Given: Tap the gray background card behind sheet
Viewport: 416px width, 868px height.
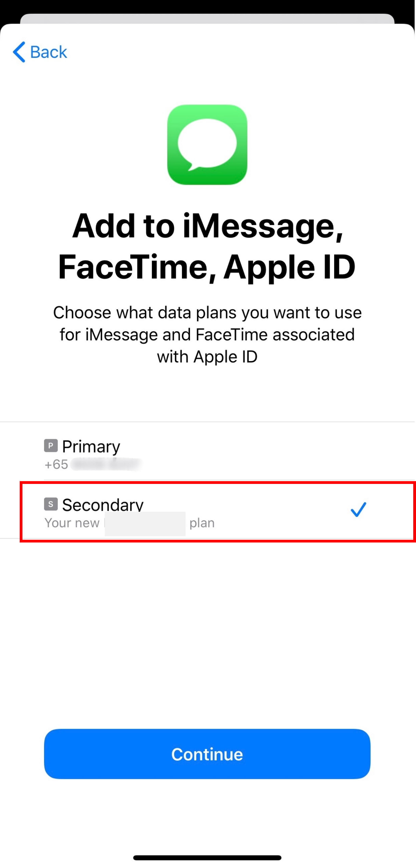Looking at the screenshot, I should point(207,18).
